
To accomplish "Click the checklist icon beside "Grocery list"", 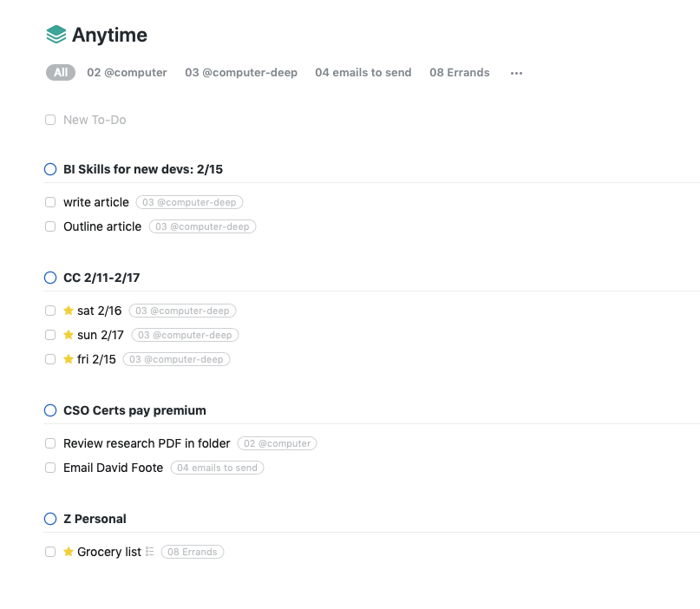I will [x=147, y=551].
